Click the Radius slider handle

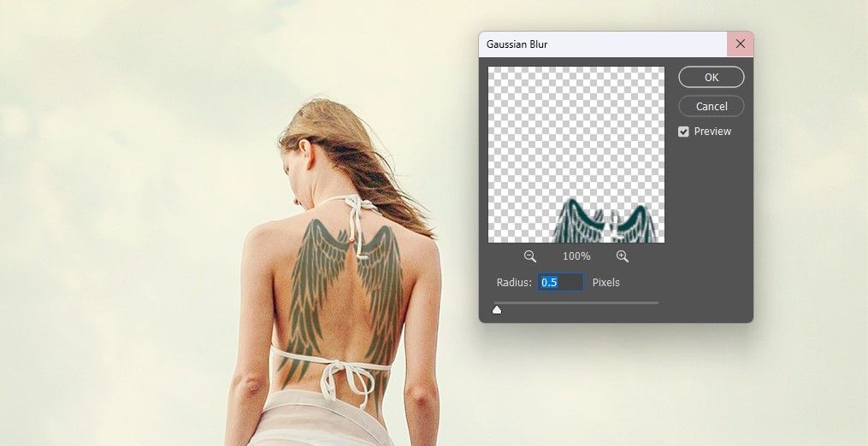pos(497,310)
